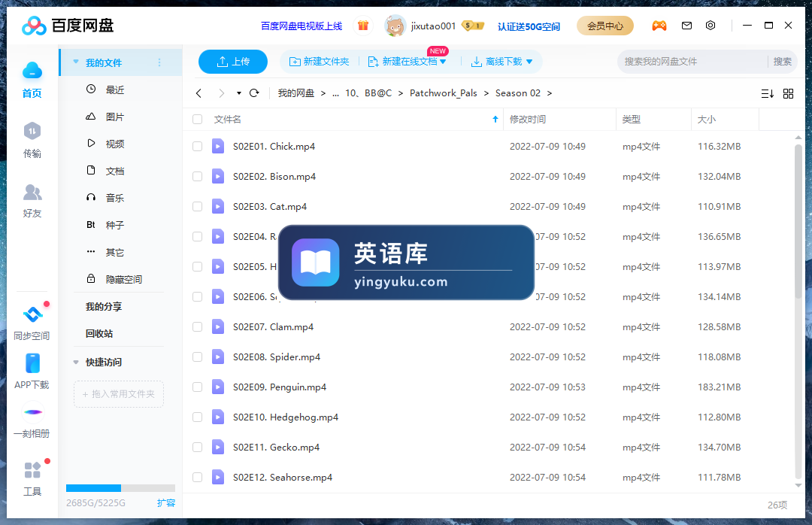
Task: Select 图片 in the sidebar
Action: point(115,117)
